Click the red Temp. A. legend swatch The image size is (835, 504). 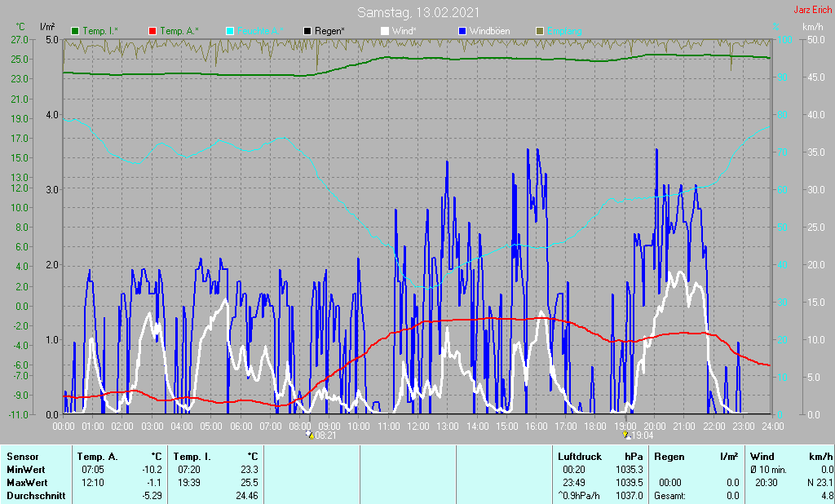click(x=152, y=31)
